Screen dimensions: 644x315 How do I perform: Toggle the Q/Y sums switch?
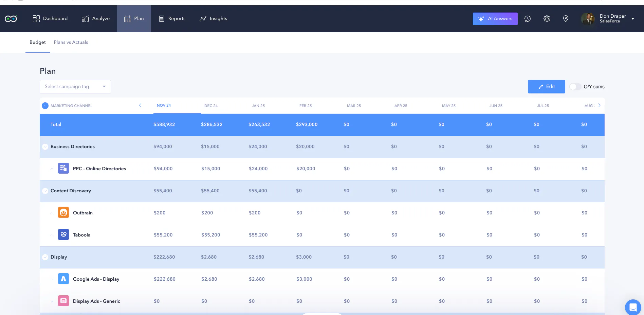(x=575, y=87)
